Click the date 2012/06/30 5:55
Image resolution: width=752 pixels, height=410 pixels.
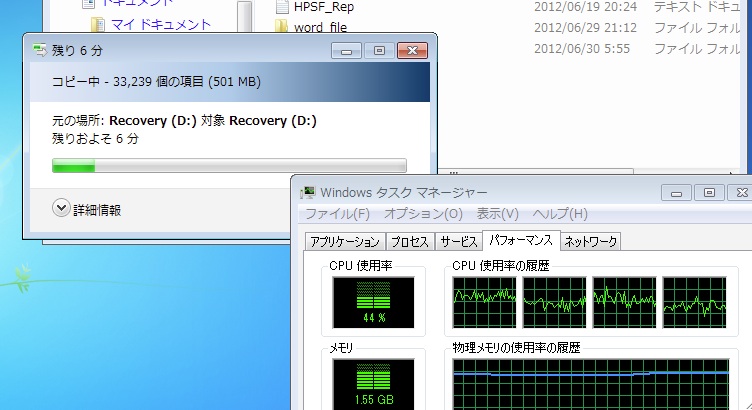click(x=582, y=48)
